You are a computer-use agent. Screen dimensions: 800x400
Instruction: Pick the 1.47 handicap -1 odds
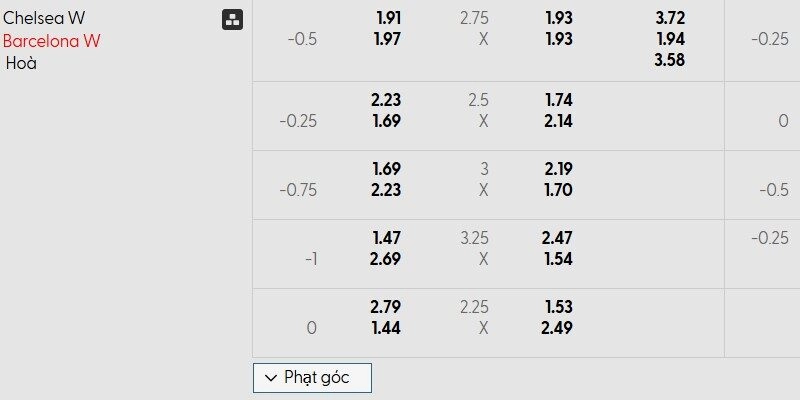[x=386, y=239]
